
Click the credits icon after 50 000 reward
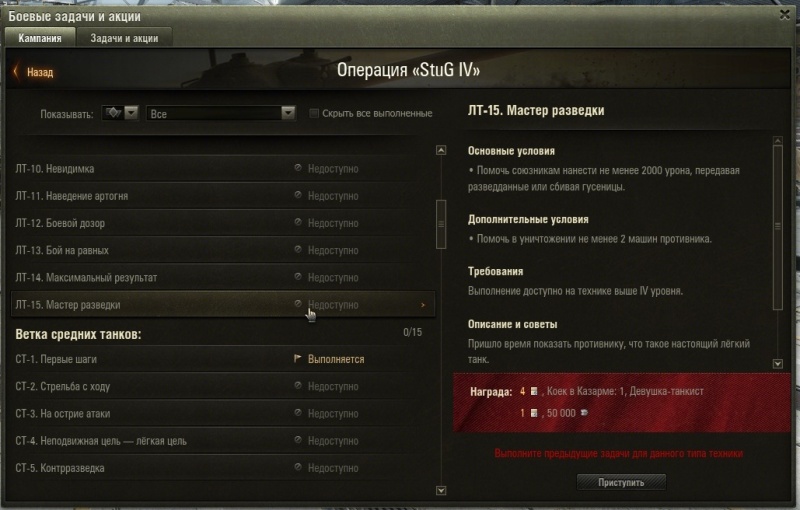[584, 413]
